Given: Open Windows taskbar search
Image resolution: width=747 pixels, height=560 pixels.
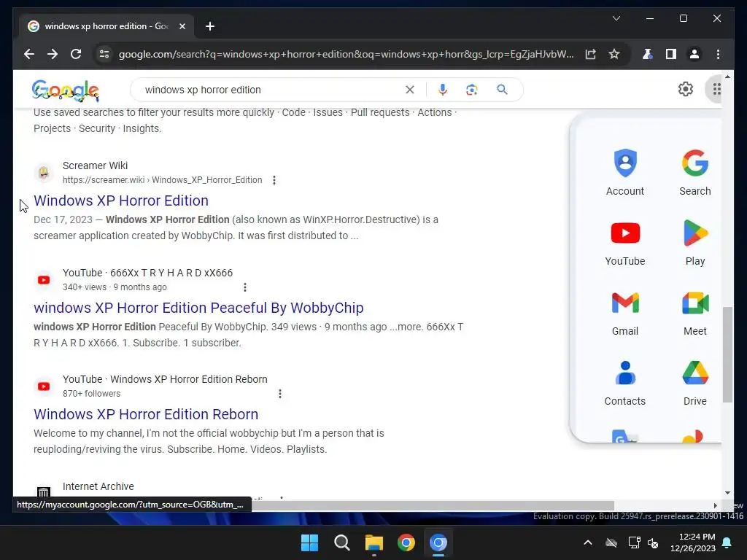Looking at the screenshot, I should click(341, 542).
